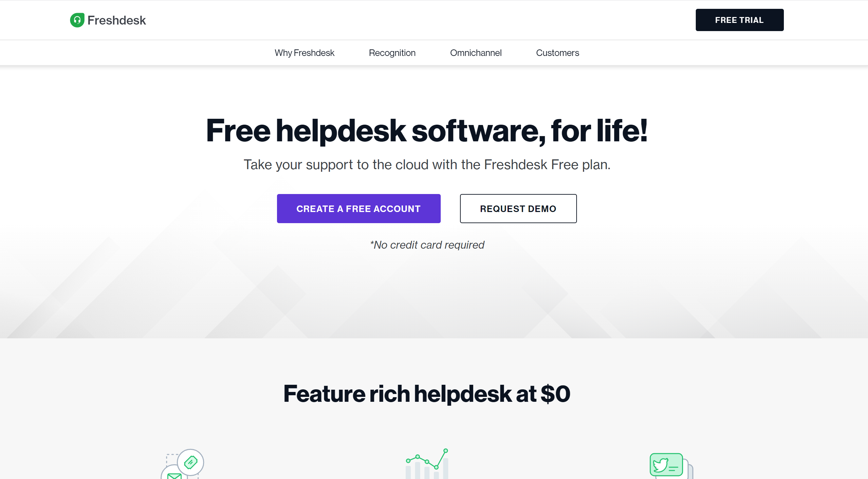Click 'Customers' navigation link
This screenshot has width=868, height=479.
pos(557,52)
